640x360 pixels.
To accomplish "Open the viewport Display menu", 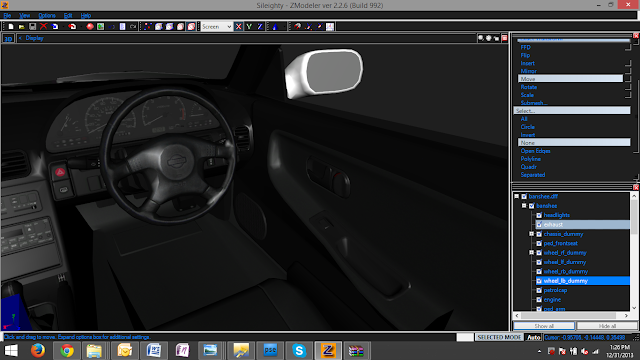I will click(x=34, y=38).
